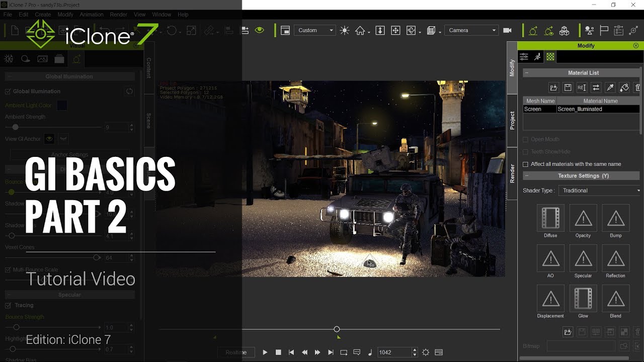Select the Specular texture channel slot
Image resolution: width=644 pixels, height=362 pixels.
coord(583,258)
